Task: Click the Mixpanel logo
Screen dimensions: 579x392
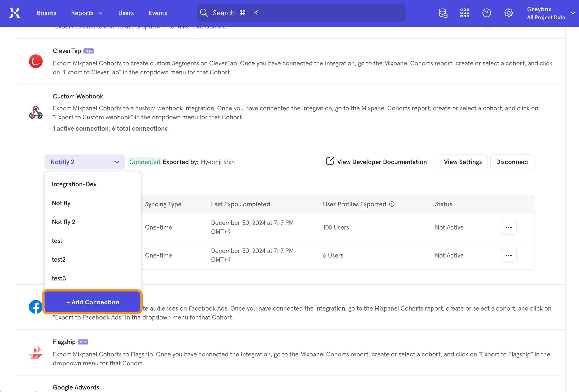Action: pyautogui.click(x=14, y=13)
